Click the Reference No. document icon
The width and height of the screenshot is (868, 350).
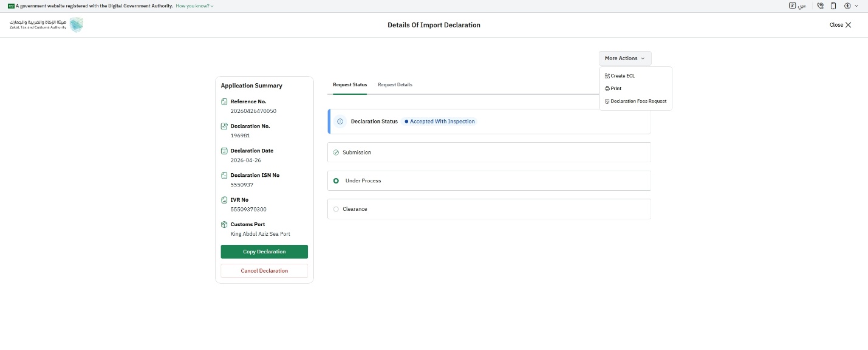224,101
